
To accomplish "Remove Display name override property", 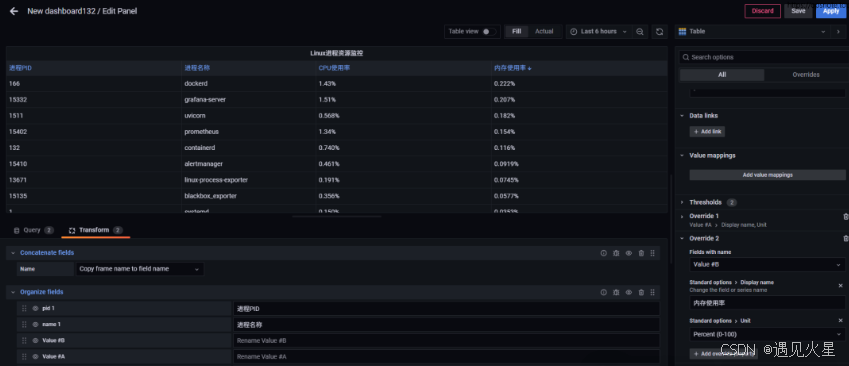I will 840,285.
